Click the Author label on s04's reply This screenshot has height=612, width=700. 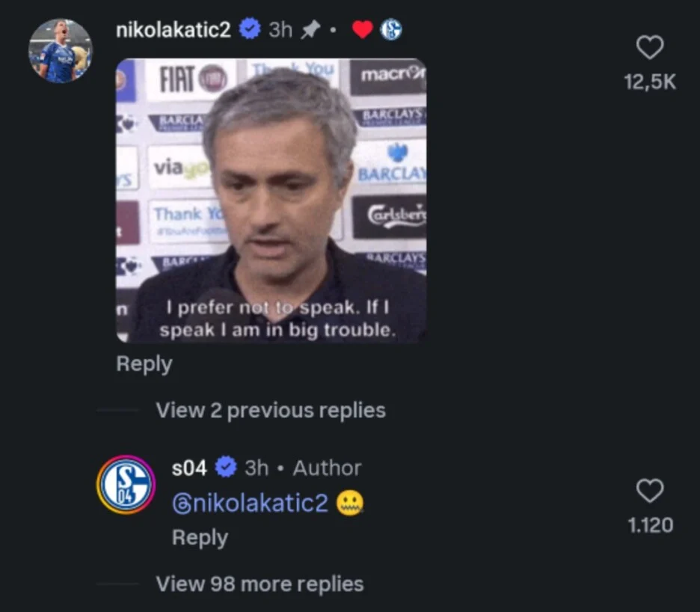click(x=327, y=467)
